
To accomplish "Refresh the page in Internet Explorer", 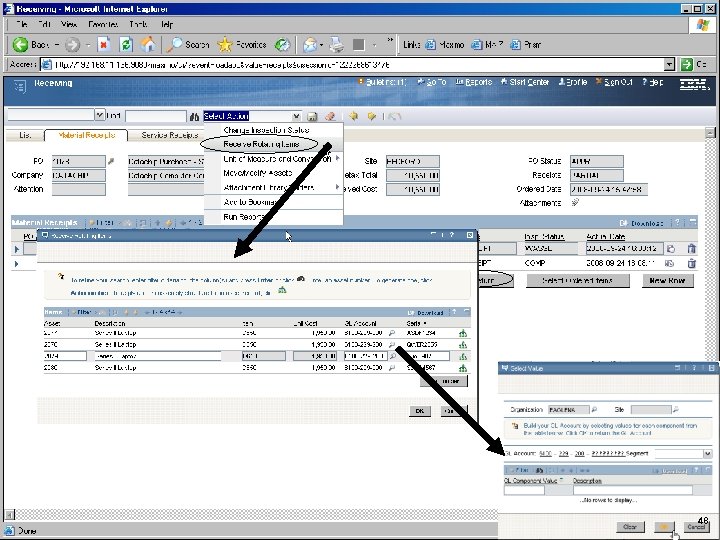I will click(x=126, y=45).
